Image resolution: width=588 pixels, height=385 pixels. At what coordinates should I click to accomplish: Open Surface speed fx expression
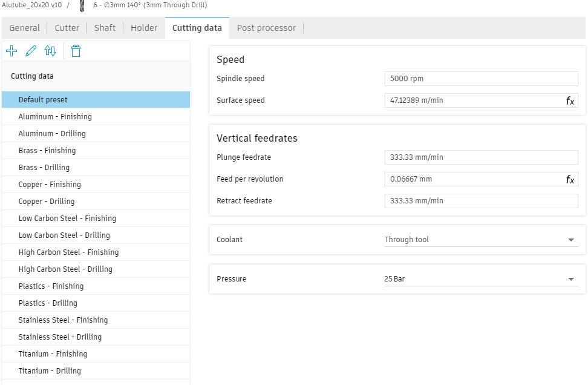(x=570, y=100)
